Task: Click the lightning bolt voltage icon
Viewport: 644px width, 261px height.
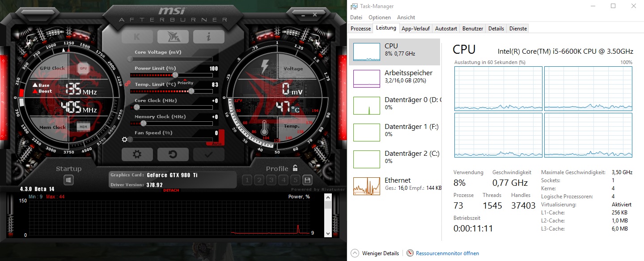Action: pos(265,66)
